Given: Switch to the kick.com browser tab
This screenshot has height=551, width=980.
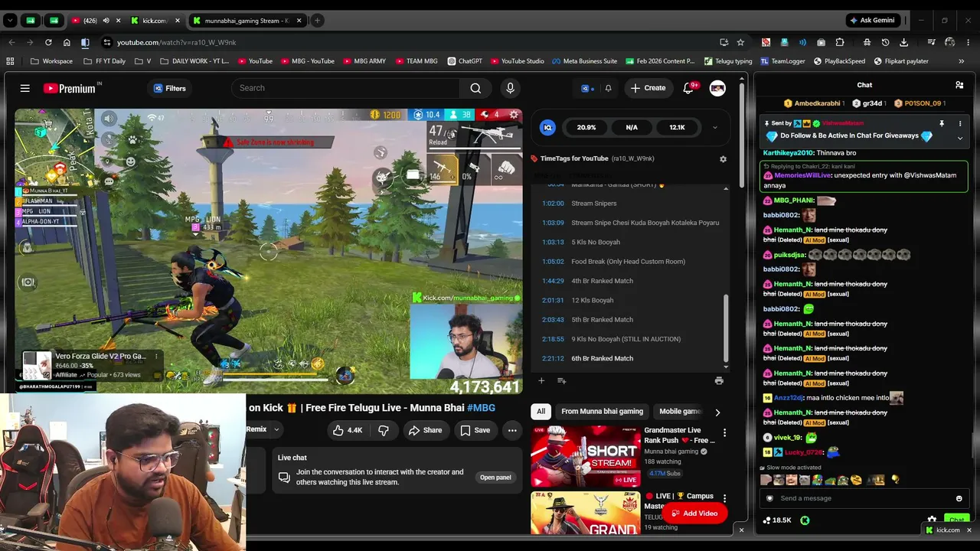Looking at the screenshot, I should [155, 21].
